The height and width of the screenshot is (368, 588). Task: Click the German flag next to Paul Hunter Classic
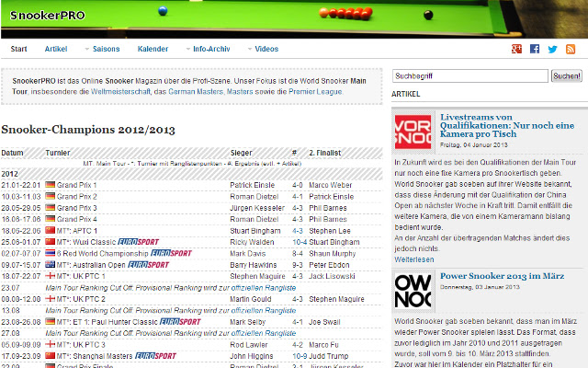point(50,321)
